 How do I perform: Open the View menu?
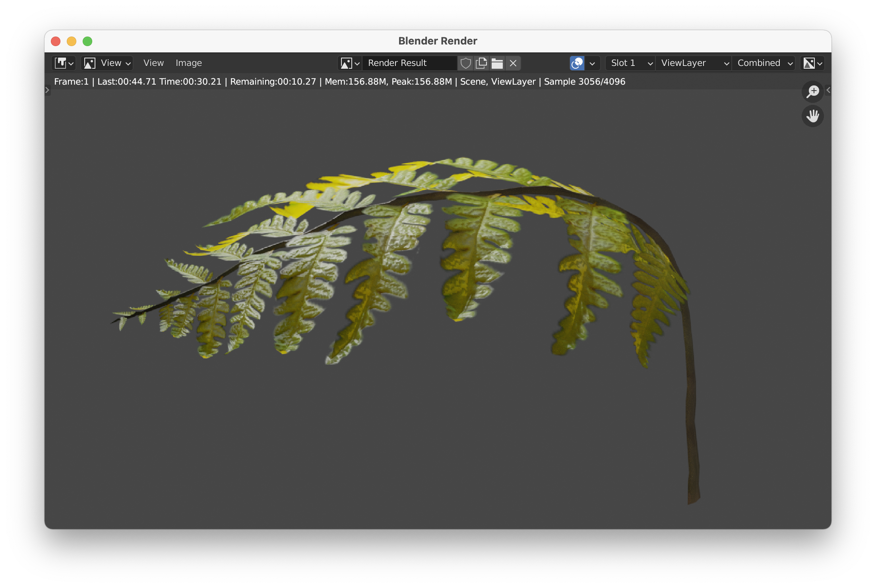(153, 63)
